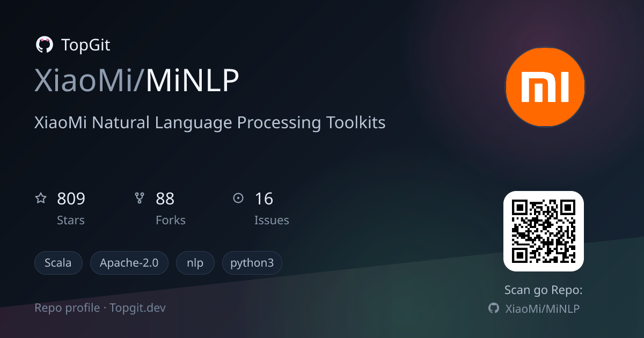The image size is (644, 338).
Task: Select the Scala language tag
Action: coord(58,263)
